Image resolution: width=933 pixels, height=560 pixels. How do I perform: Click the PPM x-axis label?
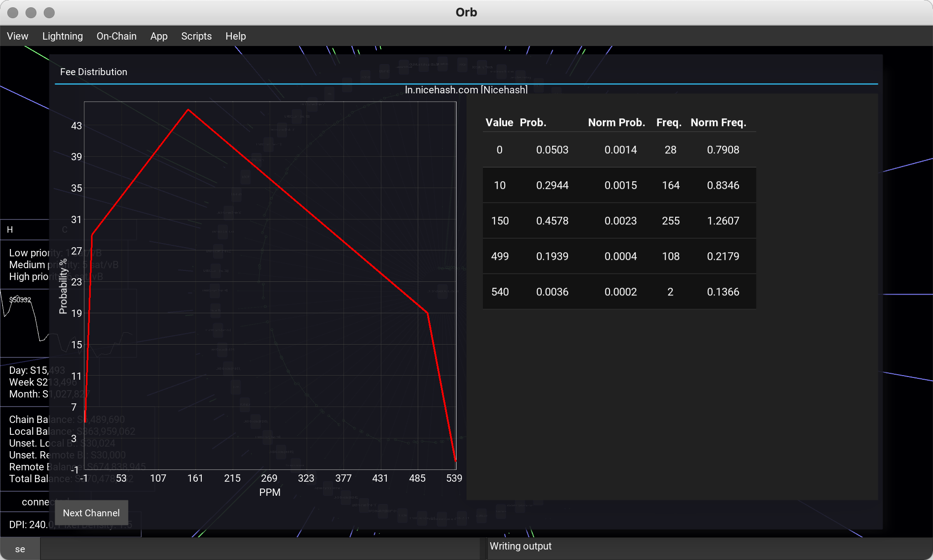(270, 492)
